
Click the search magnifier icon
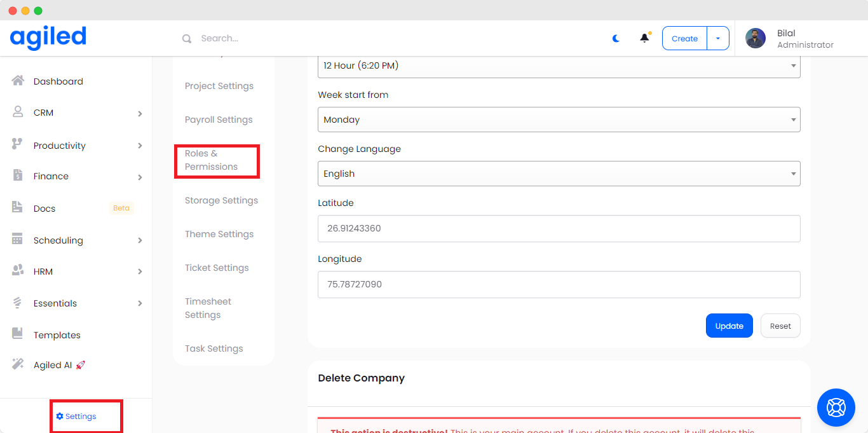click(187, 39)
